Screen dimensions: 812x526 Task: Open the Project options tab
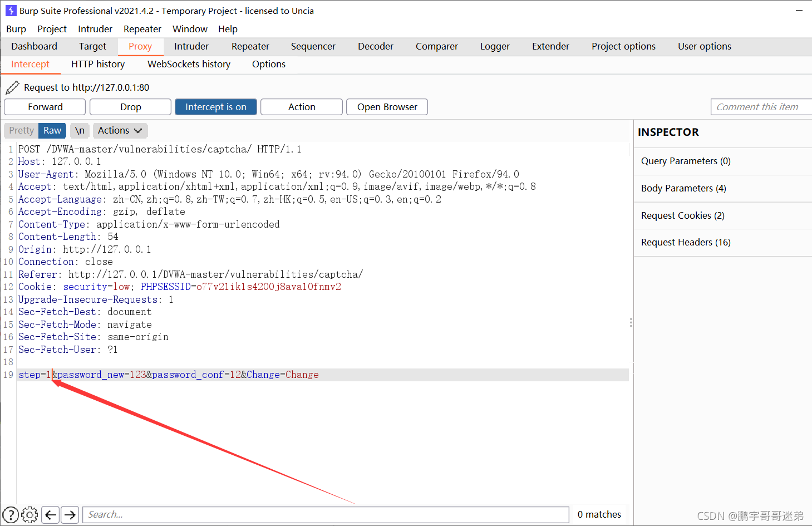pyautogui.click(x=623, y=46)
